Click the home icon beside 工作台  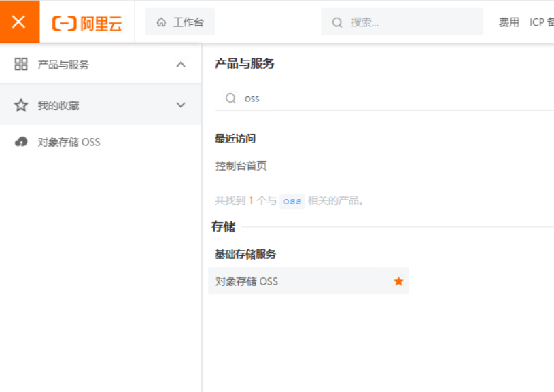click(161, 22)
